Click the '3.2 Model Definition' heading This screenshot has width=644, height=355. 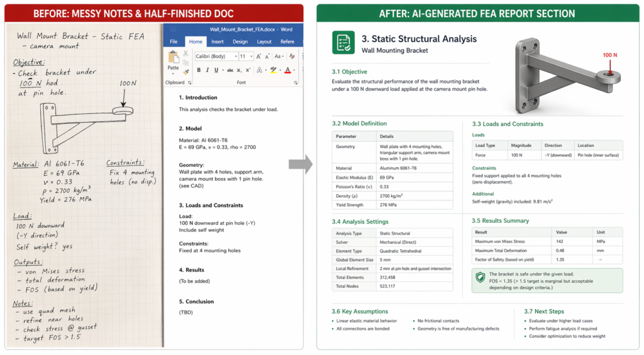click(359, 123)
